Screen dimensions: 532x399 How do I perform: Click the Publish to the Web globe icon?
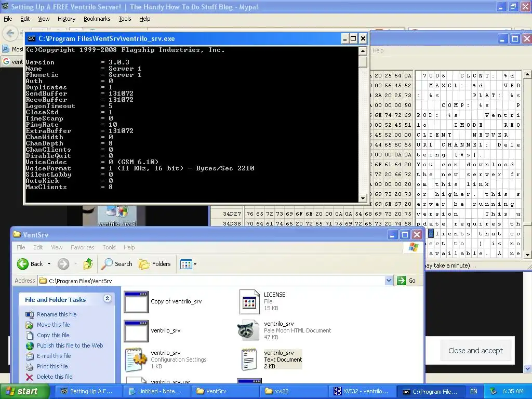(30, 345)
